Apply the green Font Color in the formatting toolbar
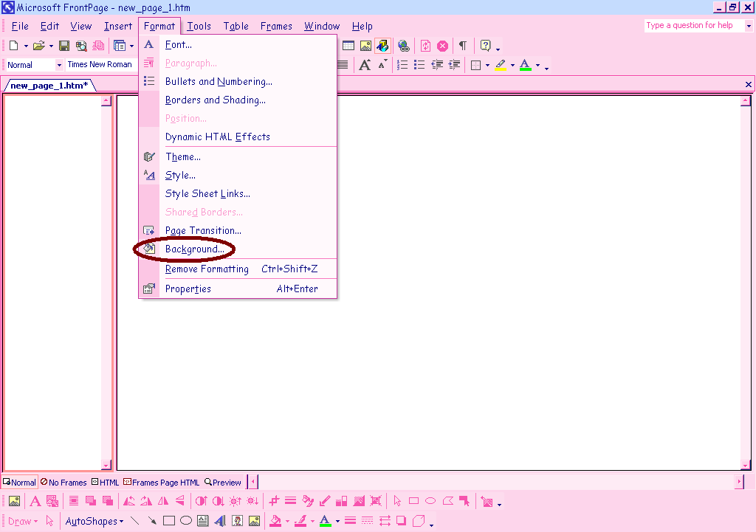The image size is (756, 532). click(526, 65)
